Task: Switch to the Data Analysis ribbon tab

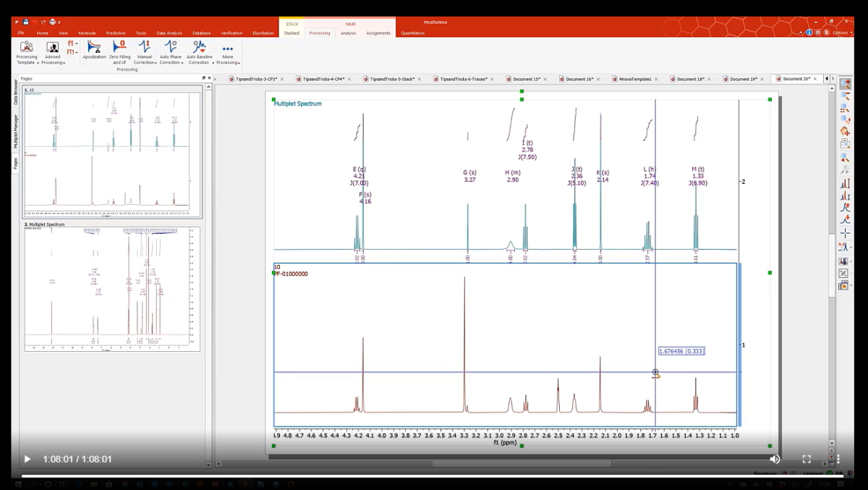Action: 169,33
